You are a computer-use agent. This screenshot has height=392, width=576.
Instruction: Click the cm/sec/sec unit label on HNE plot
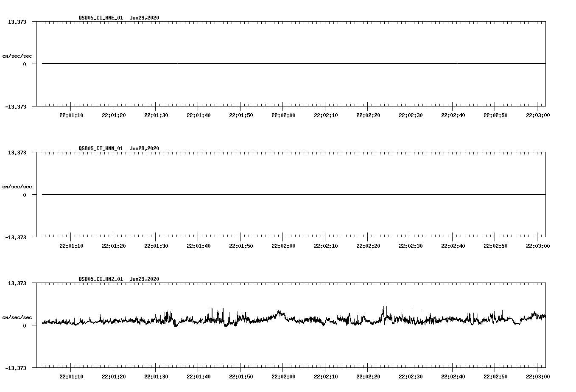17,56
